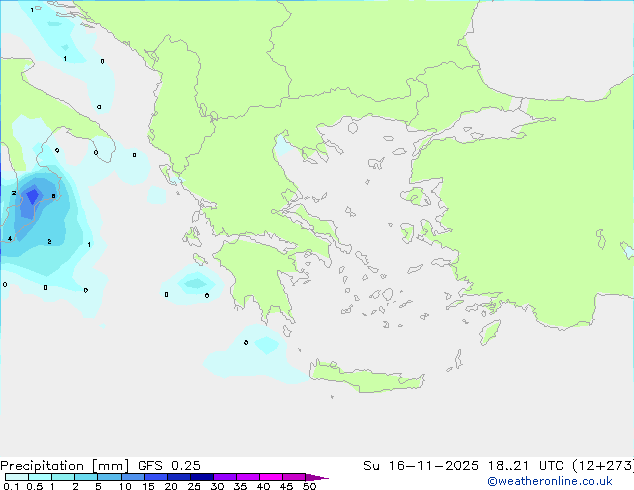The image size is (634, 490).
Task: Click the legend label '40'
Action: coord(263,486)
